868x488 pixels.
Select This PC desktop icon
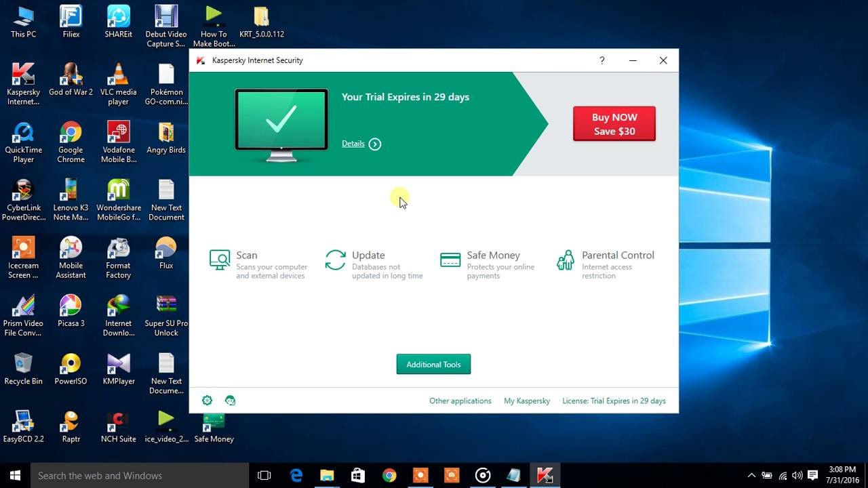coord(23,22)
